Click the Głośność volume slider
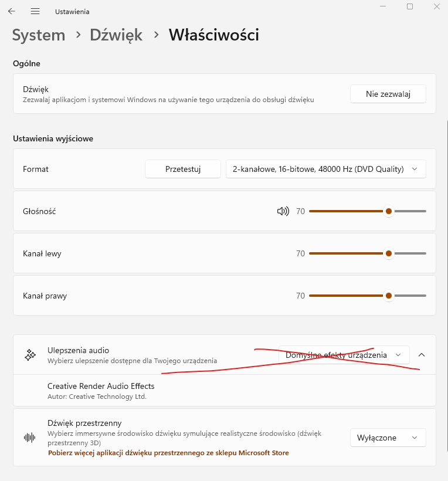 tap(367, 211)
